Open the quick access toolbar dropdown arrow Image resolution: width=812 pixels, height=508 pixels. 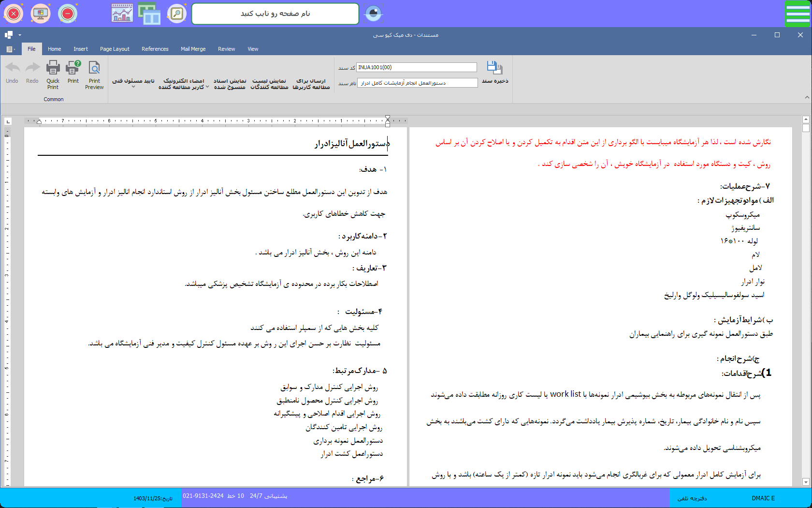(20, 35)
